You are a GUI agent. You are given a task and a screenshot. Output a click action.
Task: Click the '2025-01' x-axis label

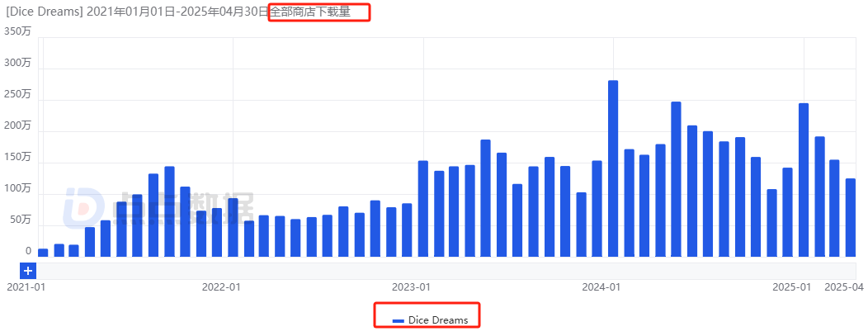791,286
